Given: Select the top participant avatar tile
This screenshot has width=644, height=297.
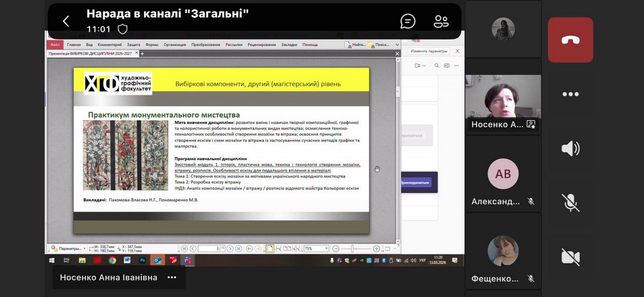Looking at the screenshot, I should pos(503,29).
